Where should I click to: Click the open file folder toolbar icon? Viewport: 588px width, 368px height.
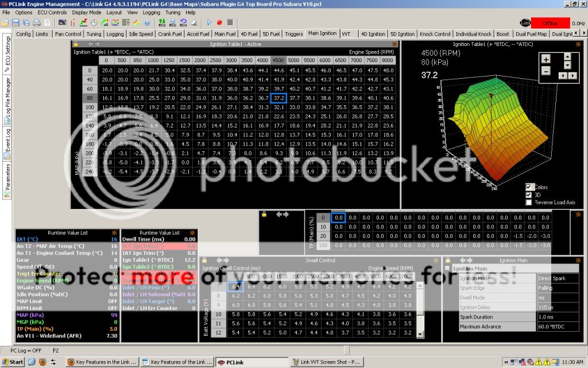point(5,23)
